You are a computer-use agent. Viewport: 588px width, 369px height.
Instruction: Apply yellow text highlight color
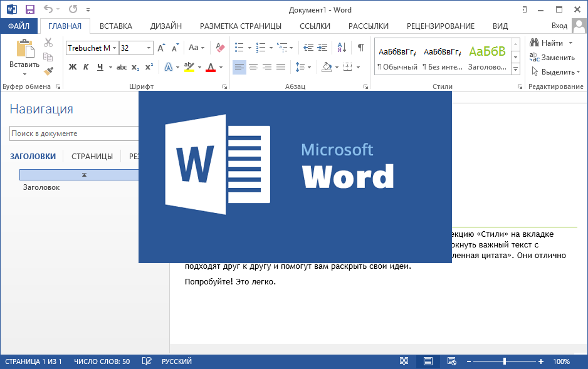click(189, 67)
